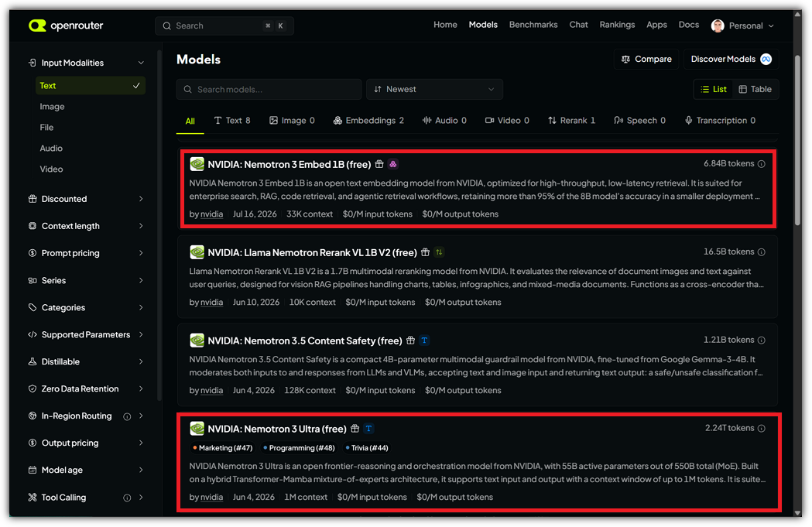Open NVIDIA: Nemotron 3 Embed 1B title
The image size is (812, 527).
coord(289,164)
